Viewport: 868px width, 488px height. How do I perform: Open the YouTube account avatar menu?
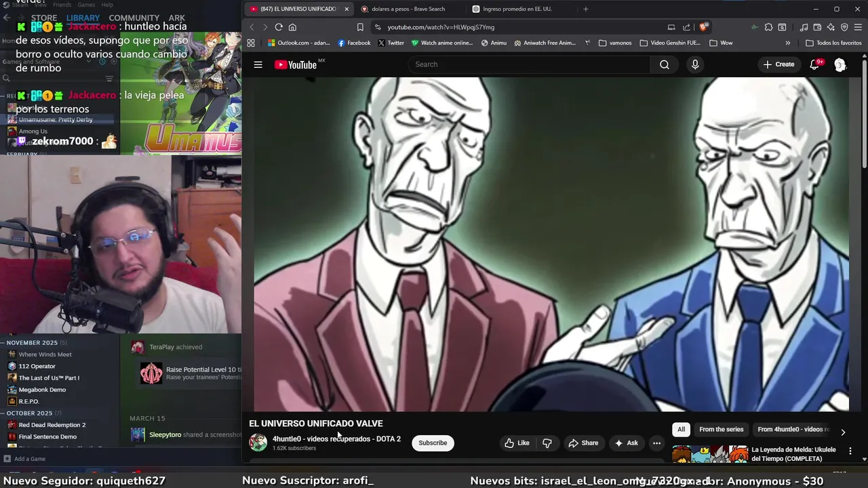[840, 64]
